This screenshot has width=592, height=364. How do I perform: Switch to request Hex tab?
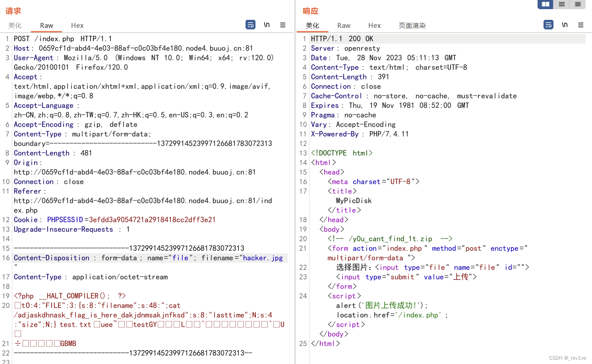coord(77,25)
